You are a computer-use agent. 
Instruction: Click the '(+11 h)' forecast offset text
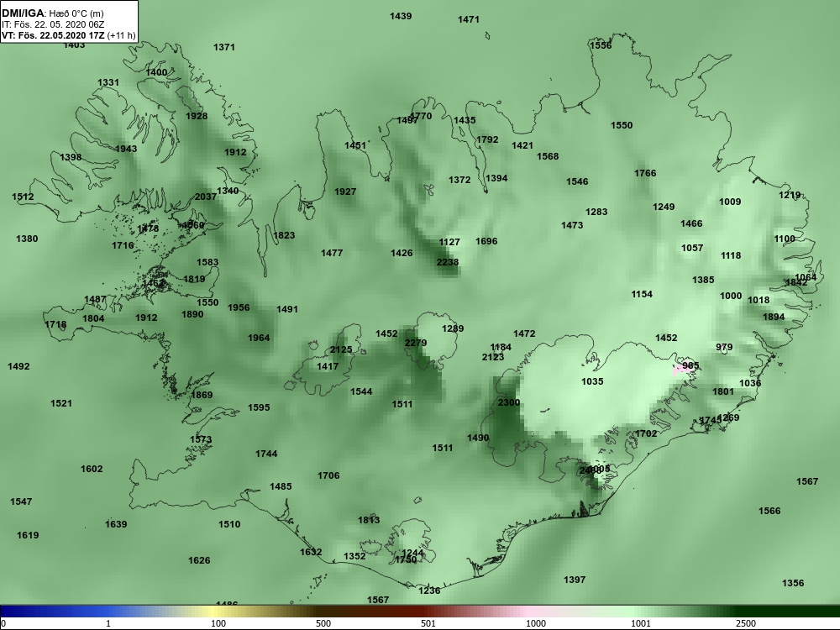pos(122,35)
